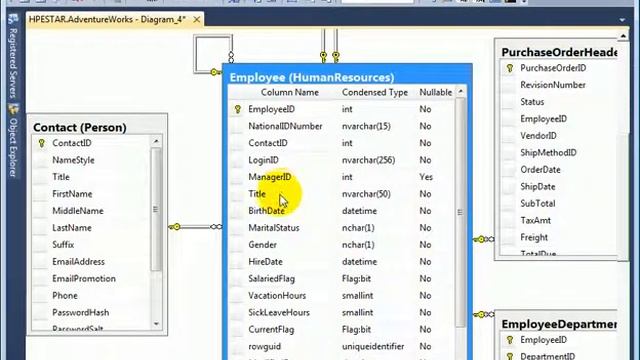Click the EmployeeID key icon in EmployeeDepartment table
Viewport: 640px width, 360px height.
509,340
